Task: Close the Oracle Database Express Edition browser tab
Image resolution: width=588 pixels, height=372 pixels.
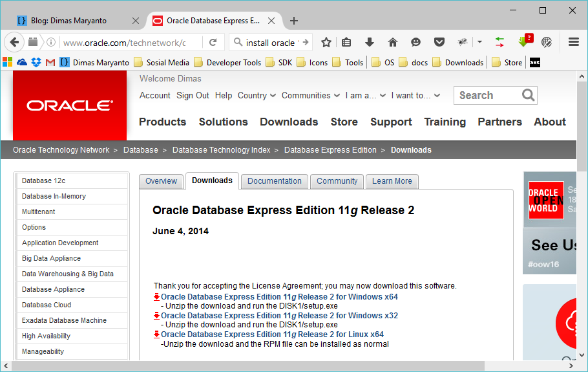Action: (x=271, y=21)
